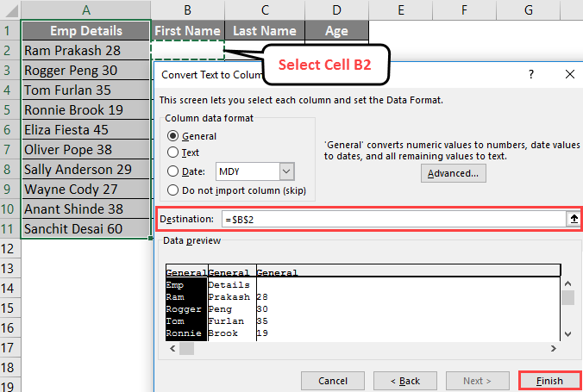Select column E header
The width and height of the screenshot is (583, 392).
[401, 10]
